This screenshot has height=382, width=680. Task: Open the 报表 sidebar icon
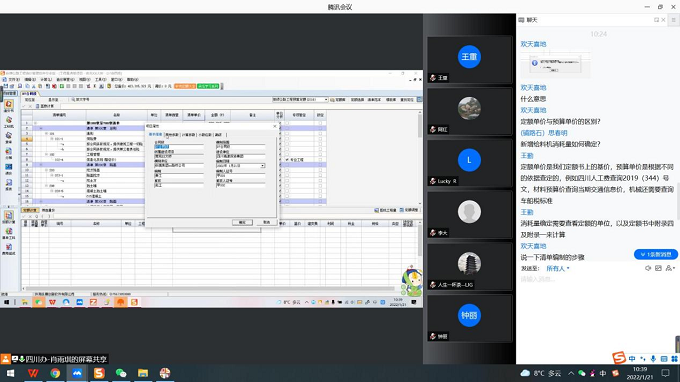pyautogui.click(x=9, y=184)
